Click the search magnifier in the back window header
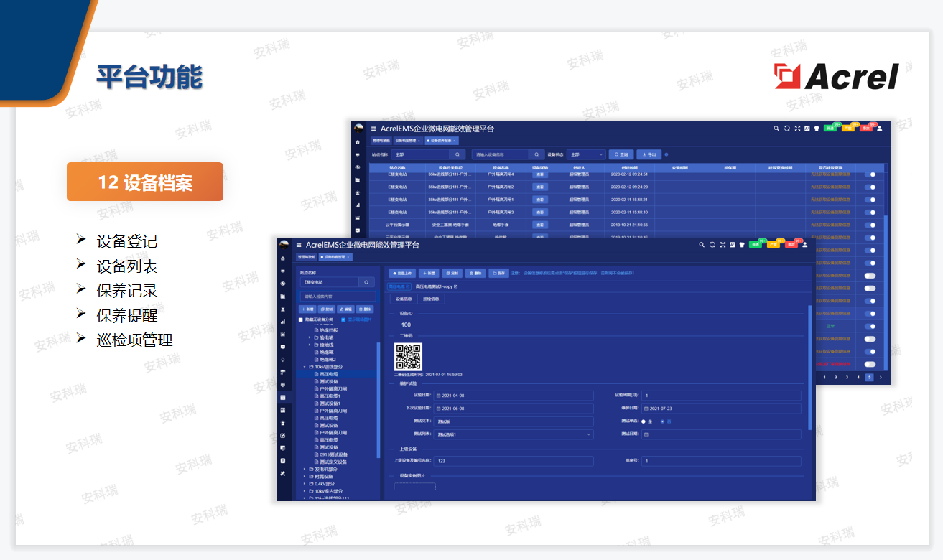Image resolution: width=943 pixels, height=560 pixels. [776, 129]
